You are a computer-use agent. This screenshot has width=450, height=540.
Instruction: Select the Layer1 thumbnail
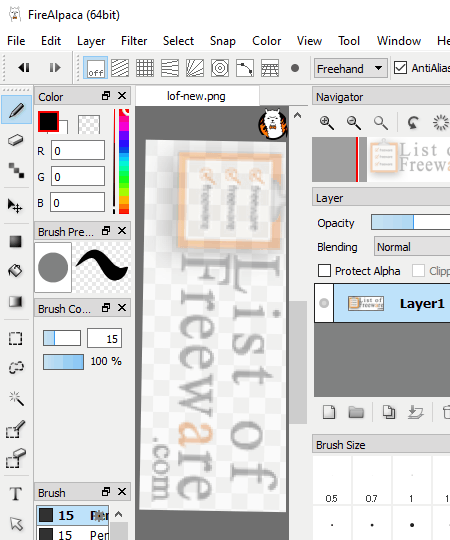pos(366,303)
